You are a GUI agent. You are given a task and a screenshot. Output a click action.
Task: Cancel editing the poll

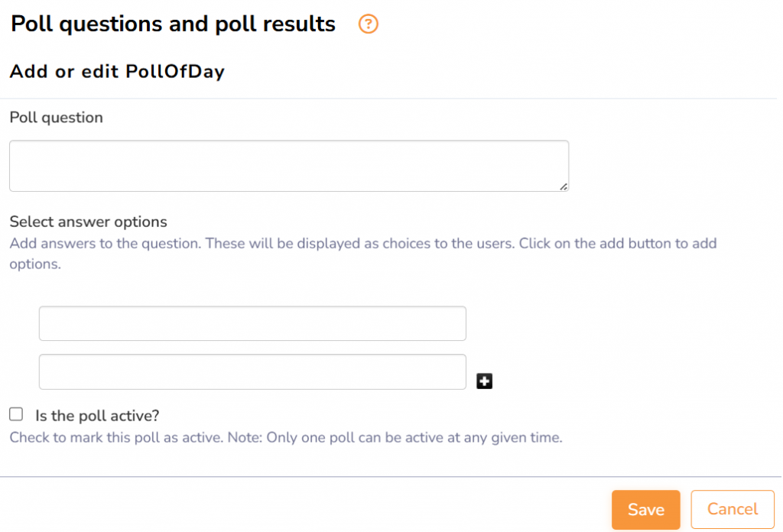(x=732, y=510)
